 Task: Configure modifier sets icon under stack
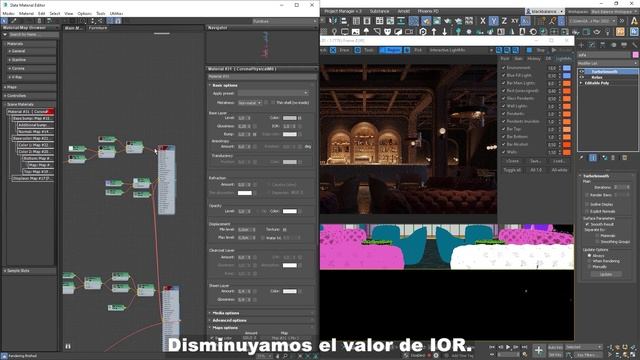624,158
